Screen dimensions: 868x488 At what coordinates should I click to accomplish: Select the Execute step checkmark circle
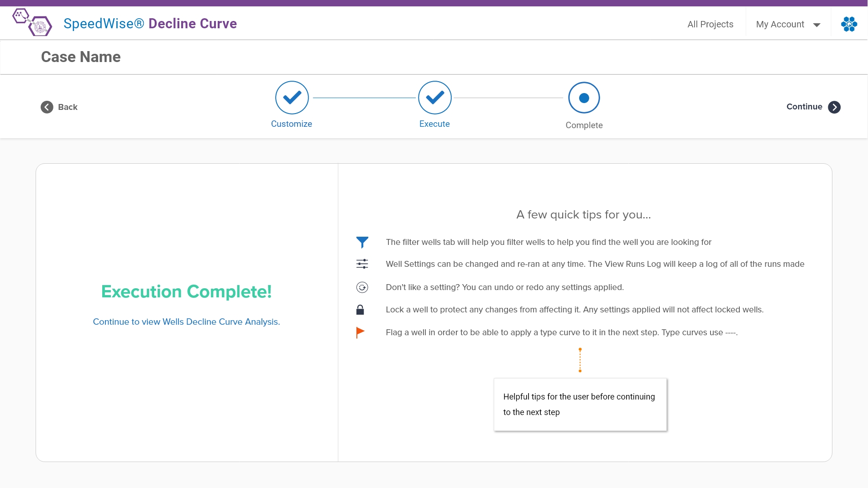pos(435,98)
